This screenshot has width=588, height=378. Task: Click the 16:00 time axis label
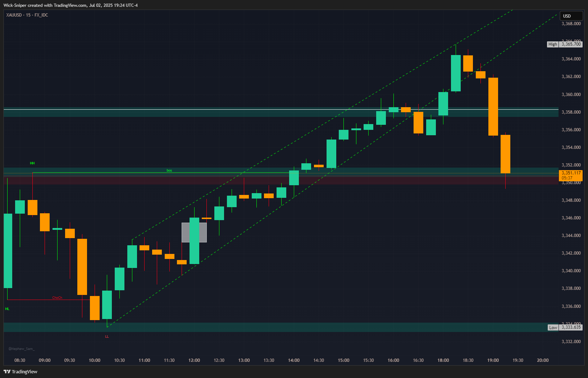coord(393,360)
